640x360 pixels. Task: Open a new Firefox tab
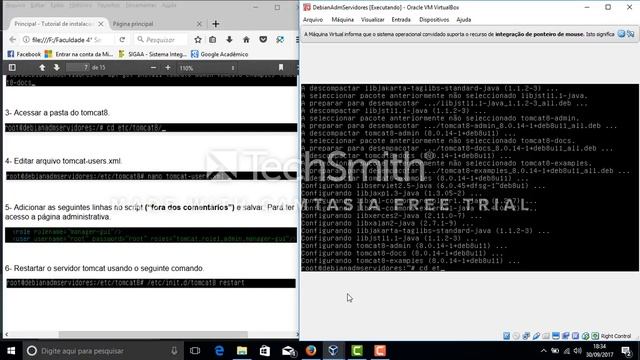click(216, 24)
